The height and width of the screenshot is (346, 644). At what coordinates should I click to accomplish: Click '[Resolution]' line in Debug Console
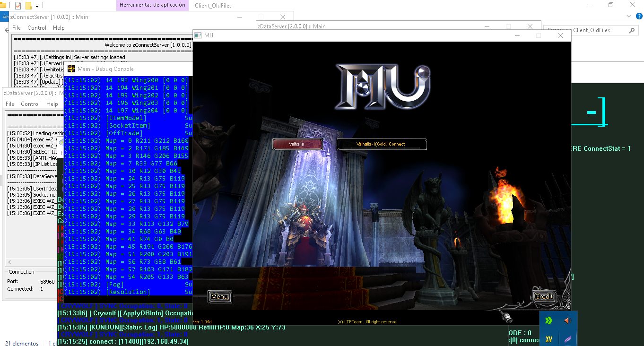point(128,292)
